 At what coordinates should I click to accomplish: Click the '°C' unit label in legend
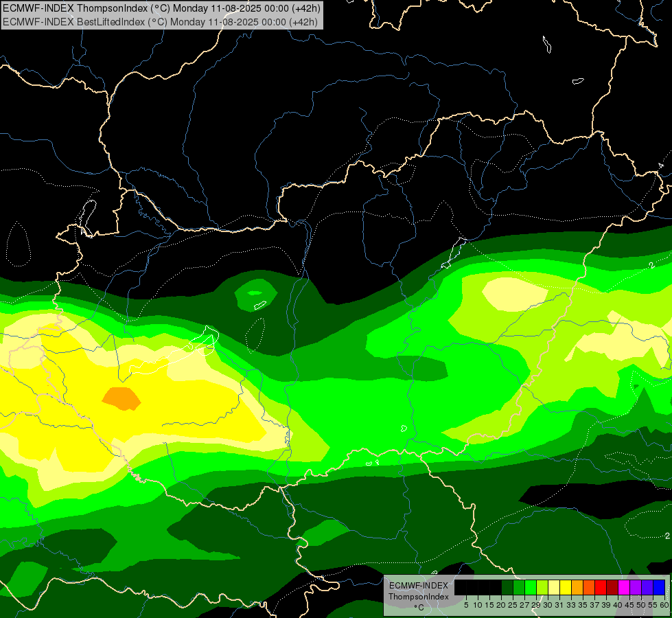tap(419, 608)
